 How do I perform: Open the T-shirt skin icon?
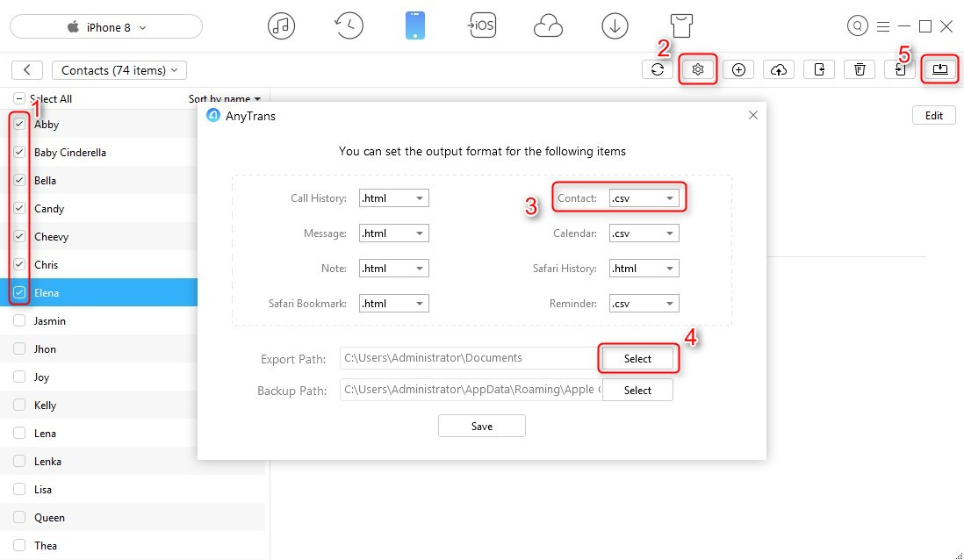[681, 26]
